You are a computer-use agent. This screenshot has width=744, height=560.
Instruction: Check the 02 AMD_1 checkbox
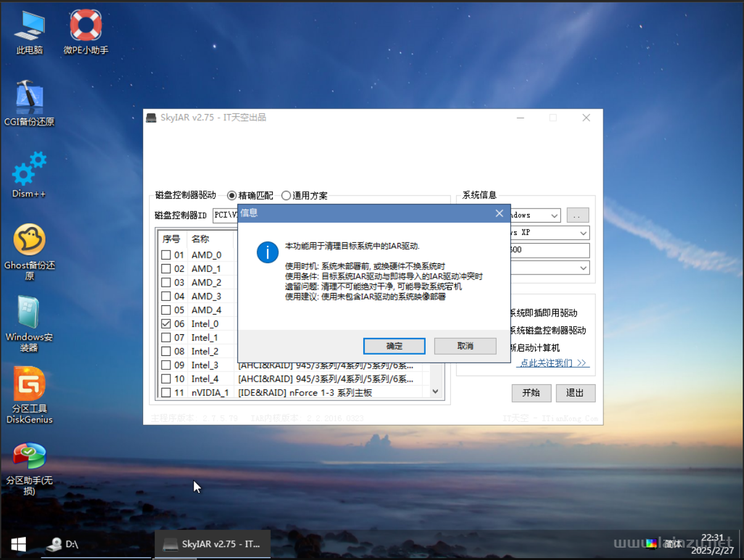[x=166, y=269]
